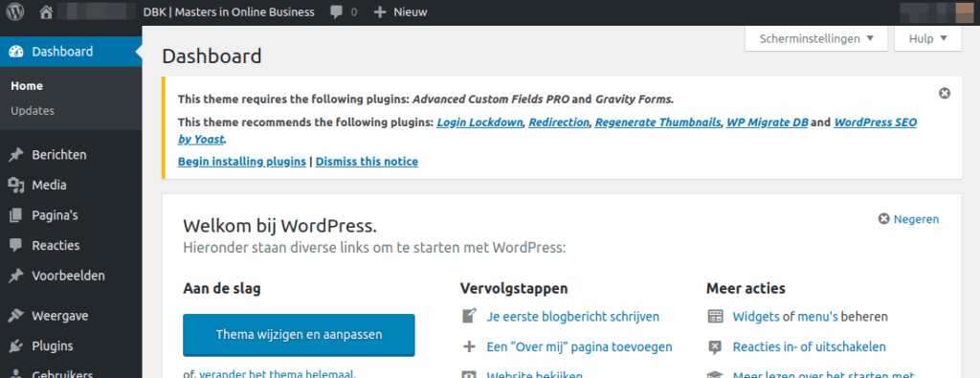Add new content via plus Nieuw

point(401,11)
